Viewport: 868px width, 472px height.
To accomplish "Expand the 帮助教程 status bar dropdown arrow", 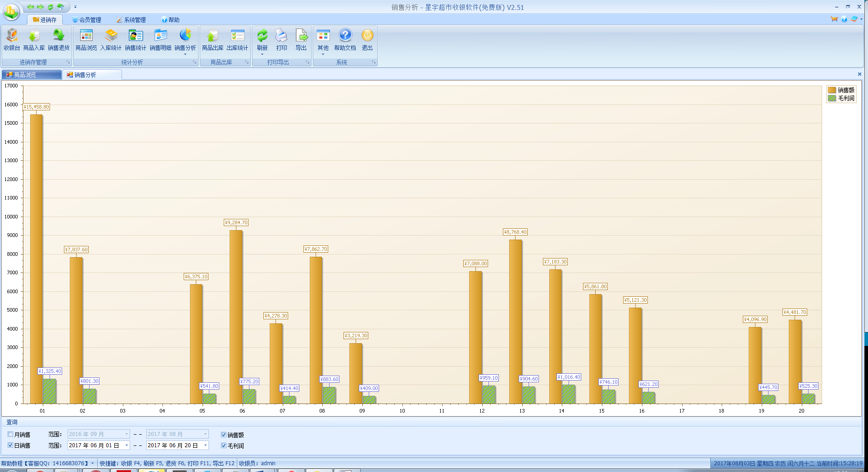I will pyautogui.click(x=93, y=463).
